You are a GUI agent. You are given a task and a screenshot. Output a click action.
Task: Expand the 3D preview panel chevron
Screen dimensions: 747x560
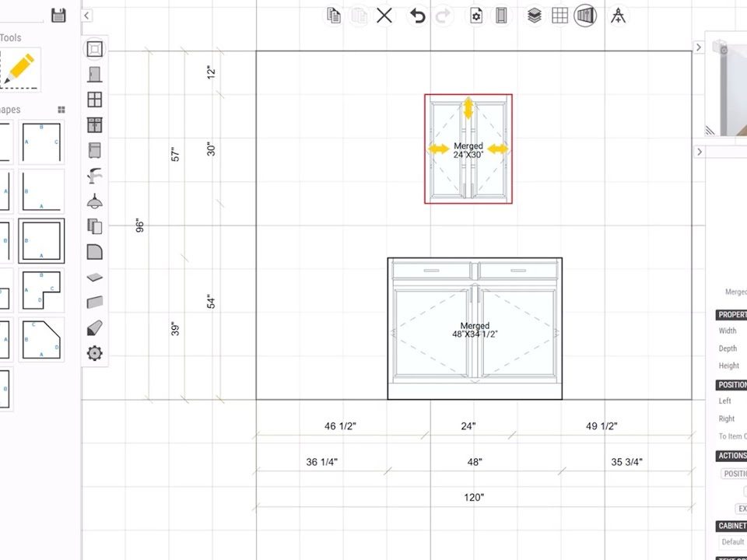click(698, 47)
